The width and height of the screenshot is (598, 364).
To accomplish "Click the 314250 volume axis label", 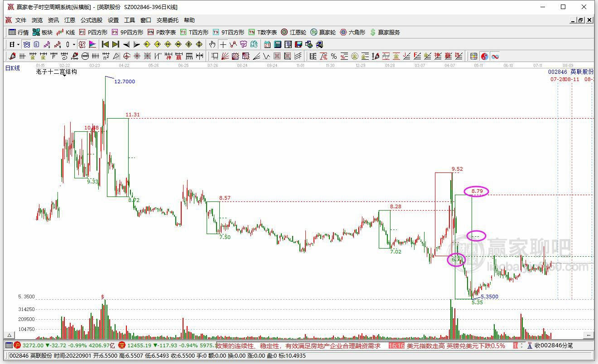I will point(26,309).
